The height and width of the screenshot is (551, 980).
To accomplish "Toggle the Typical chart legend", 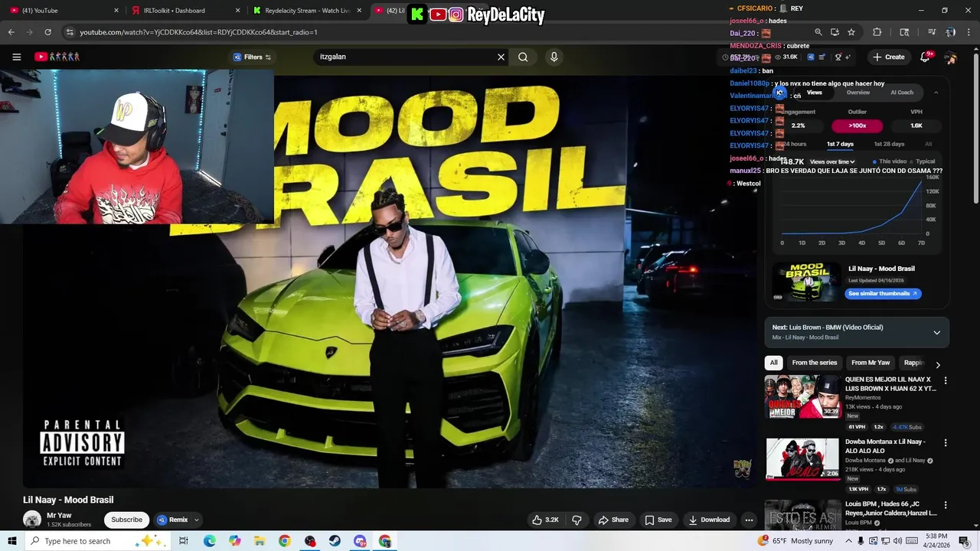I will coord(923,161).
